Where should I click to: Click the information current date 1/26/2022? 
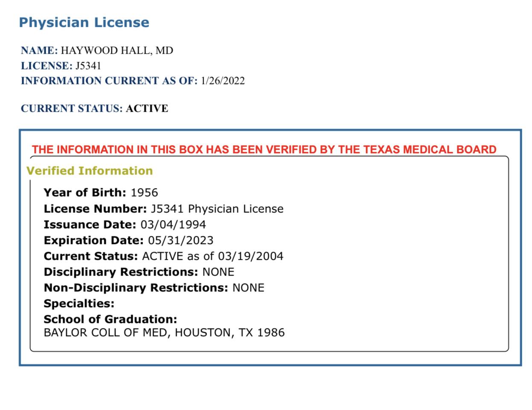(x=223, y=81)
